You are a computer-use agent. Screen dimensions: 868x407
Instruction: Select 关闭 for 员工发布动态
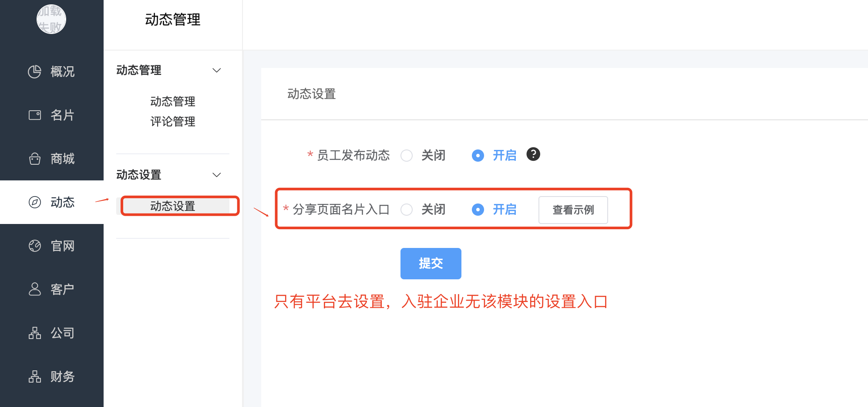click(x=407, y=156)
